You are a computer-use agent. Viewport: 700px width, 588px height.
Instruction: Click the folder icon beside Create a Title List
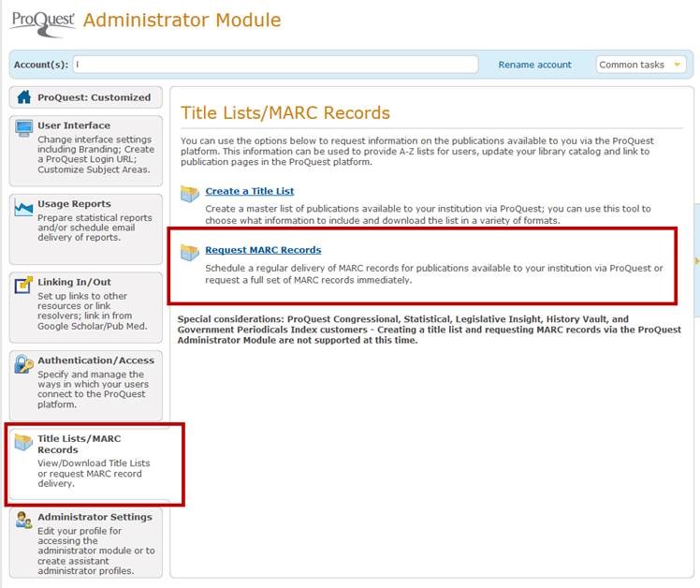pos(190,194)
